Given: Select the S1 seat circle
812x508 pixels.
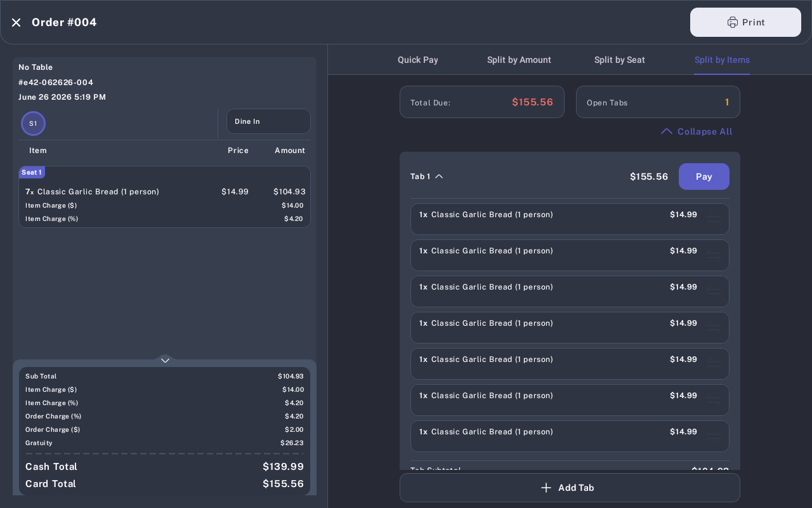Looking at the screenshot, I should (33, 123).
